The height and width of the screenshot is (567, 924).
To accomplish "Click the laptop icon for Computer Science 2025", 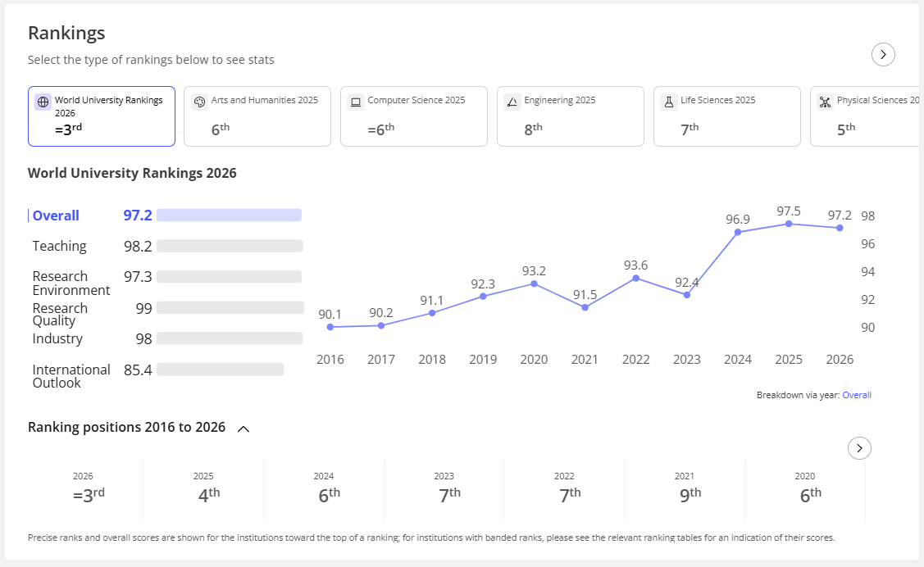I will (x=356, y=102).
